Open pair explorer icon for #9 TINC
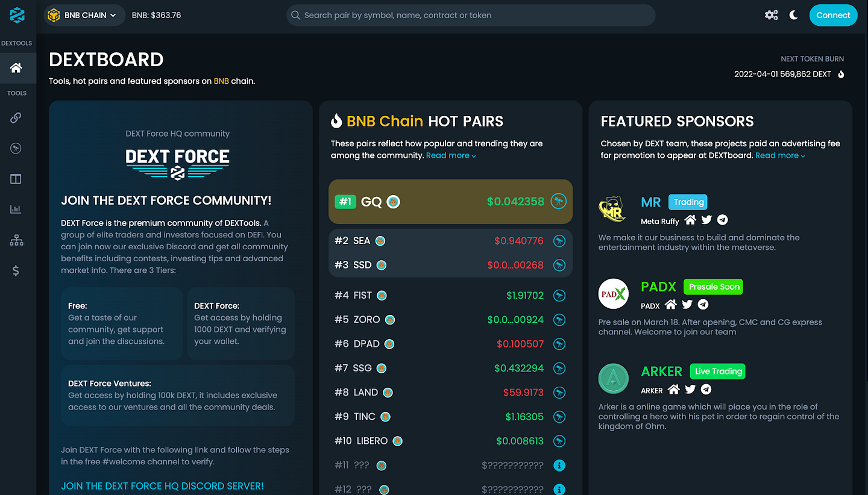 [x=559, y=417]
